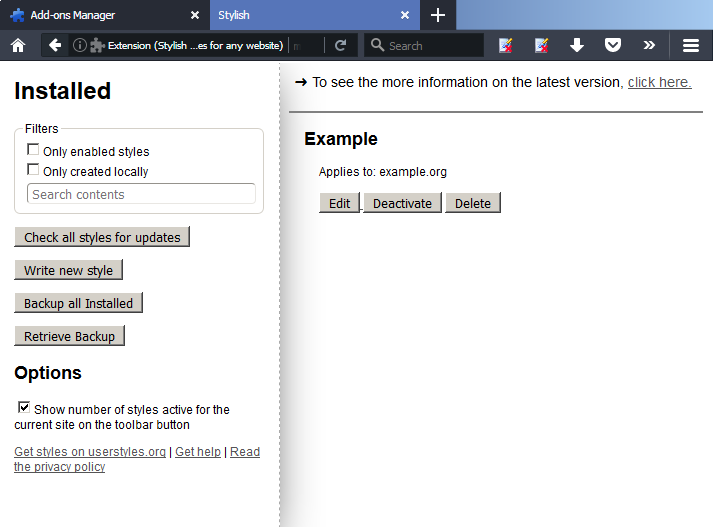The height and width of the screenshot is (527, 713).
Task: Close the Stylish tab
Action: click(x=404, y=15)
